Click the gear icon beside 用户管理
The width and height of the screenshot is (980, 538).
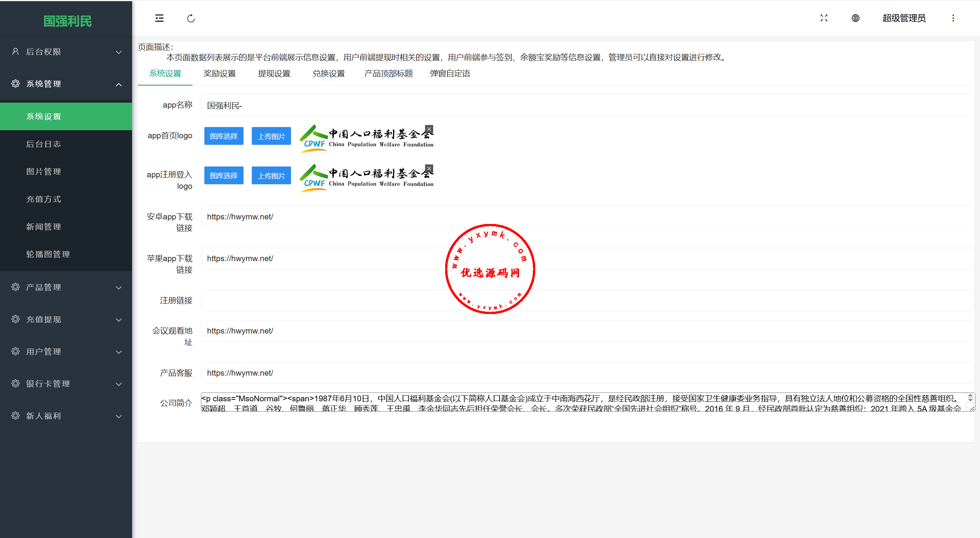15,351
